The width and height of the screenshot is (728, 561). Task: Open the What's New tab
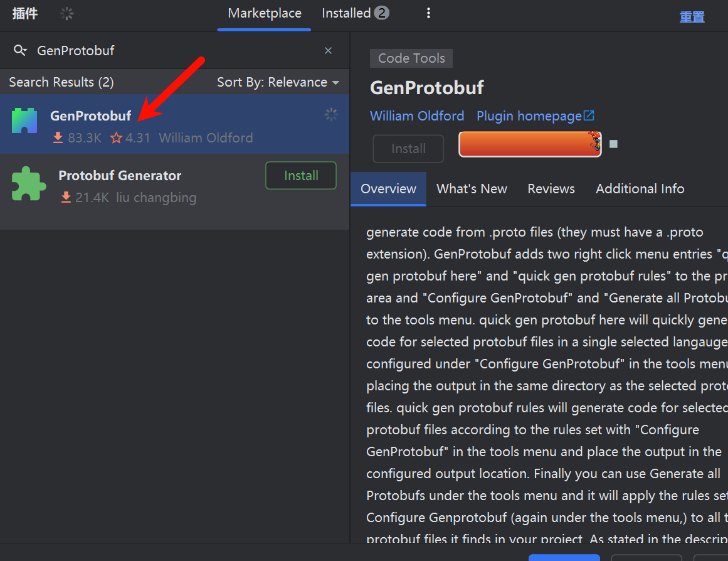(472, 189)
